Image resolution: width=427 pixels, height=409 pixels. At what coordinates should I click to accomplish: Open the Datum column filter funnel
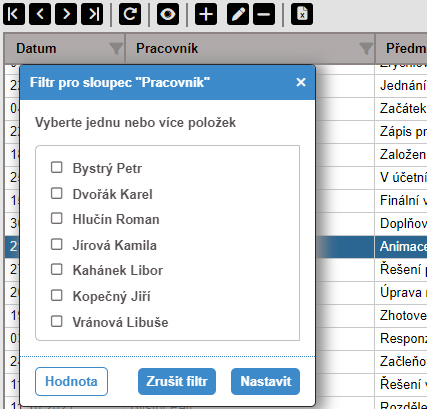(116, 49)
